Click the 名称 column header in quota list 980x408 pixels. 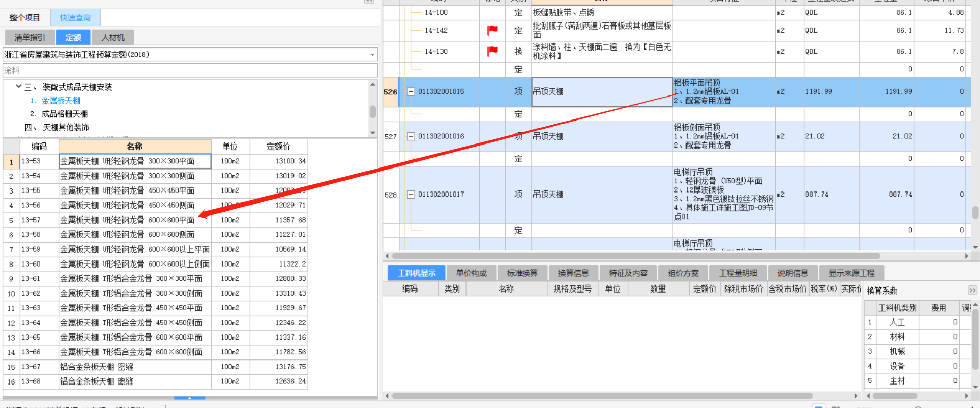[x=135, y=147]
